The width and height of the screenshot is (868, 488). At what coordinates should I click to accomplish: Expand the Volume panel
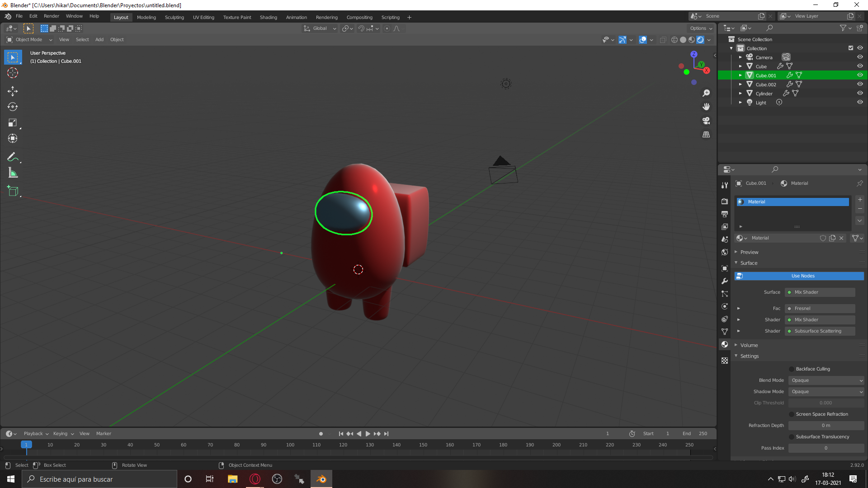coord(749,345)
